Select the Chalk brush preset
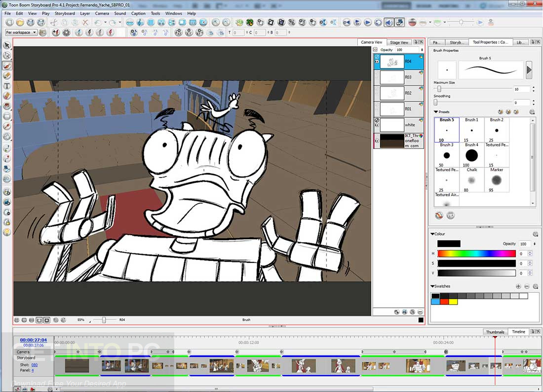543x392 pixels. tap(472, 179)
